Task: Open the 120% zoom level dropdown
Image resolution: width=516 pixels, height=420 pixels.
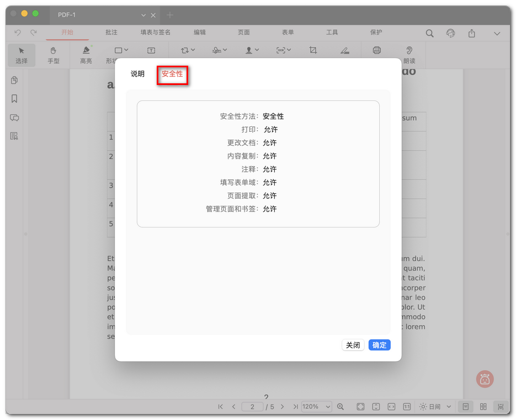Action: click(316, 406)
